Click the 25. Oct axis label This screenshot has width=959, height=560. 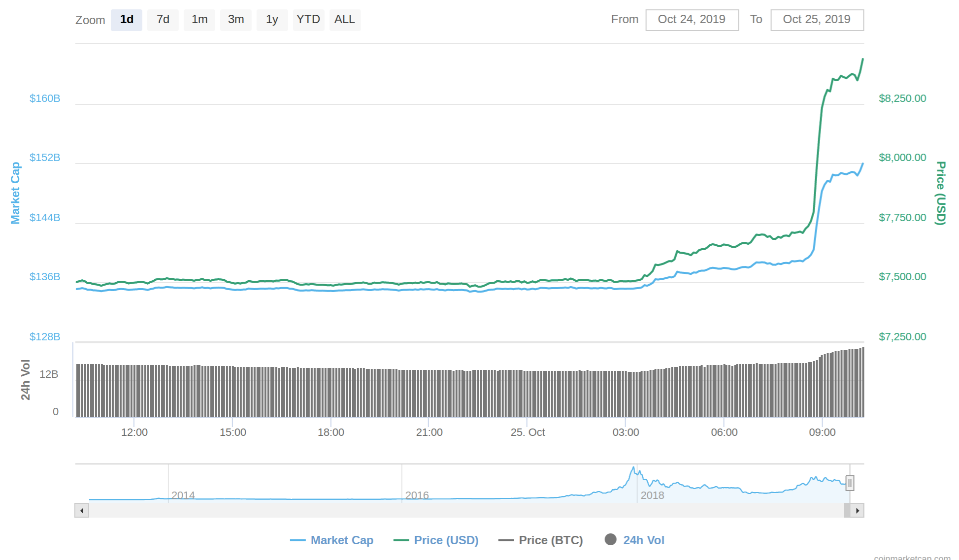pos(528,432)
